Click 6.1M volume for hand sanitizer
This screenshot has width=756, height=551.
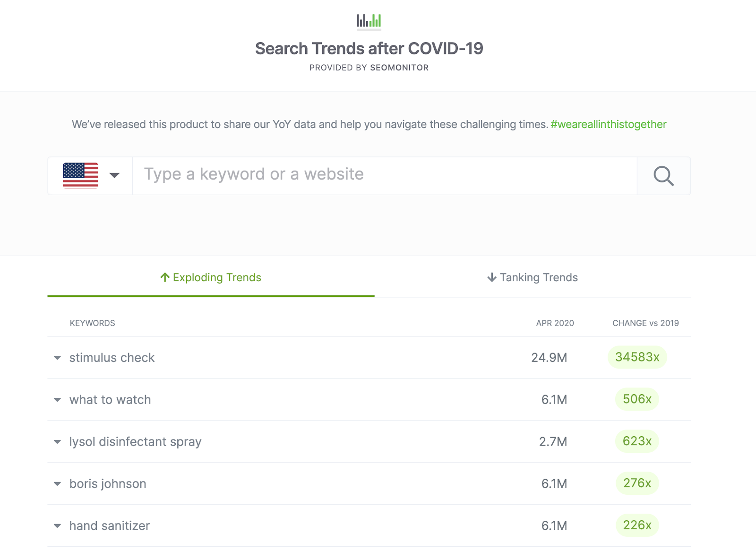(554, 525)
